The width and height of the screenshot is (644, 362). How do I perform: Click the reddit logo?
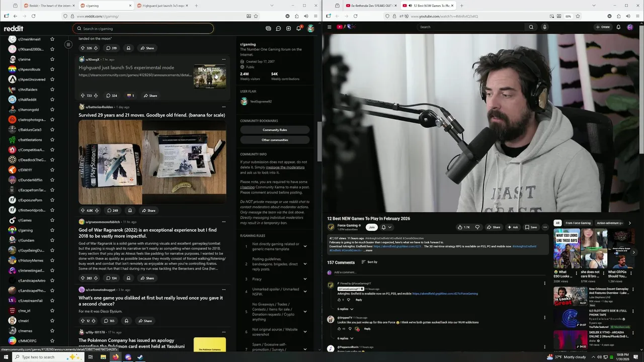click(14, 29)
